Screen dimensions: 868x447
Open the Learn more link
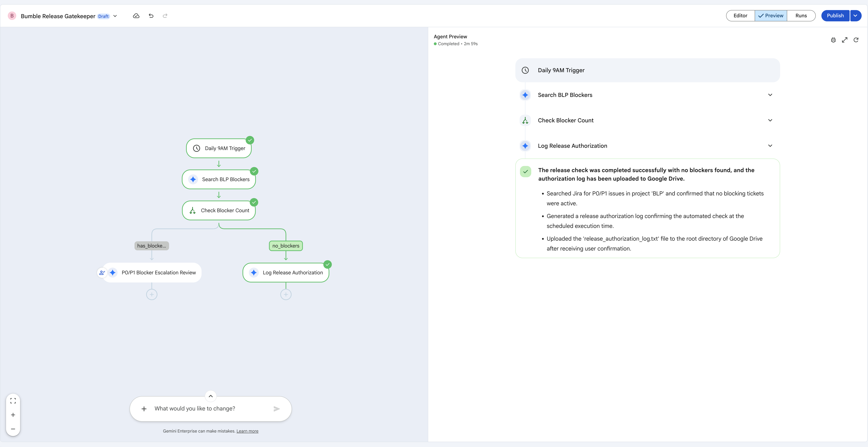click(247, 431)
